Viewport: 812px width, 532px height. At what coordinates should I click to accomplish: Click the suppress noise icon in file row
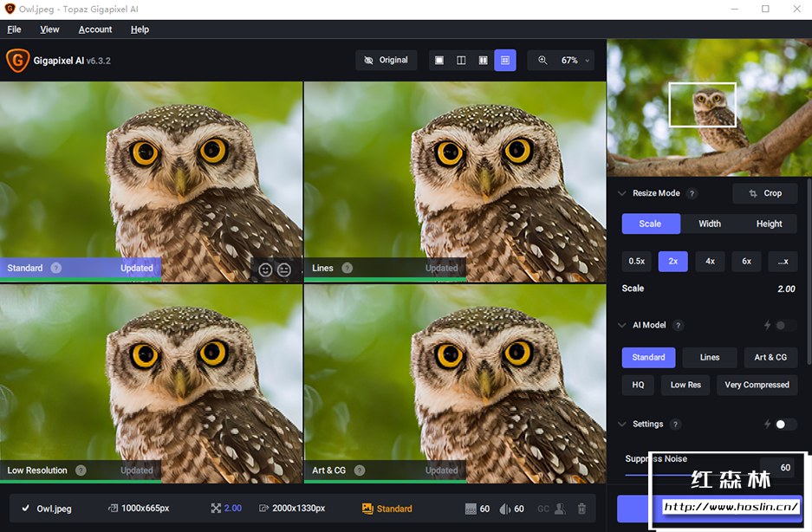click(471, 509)
